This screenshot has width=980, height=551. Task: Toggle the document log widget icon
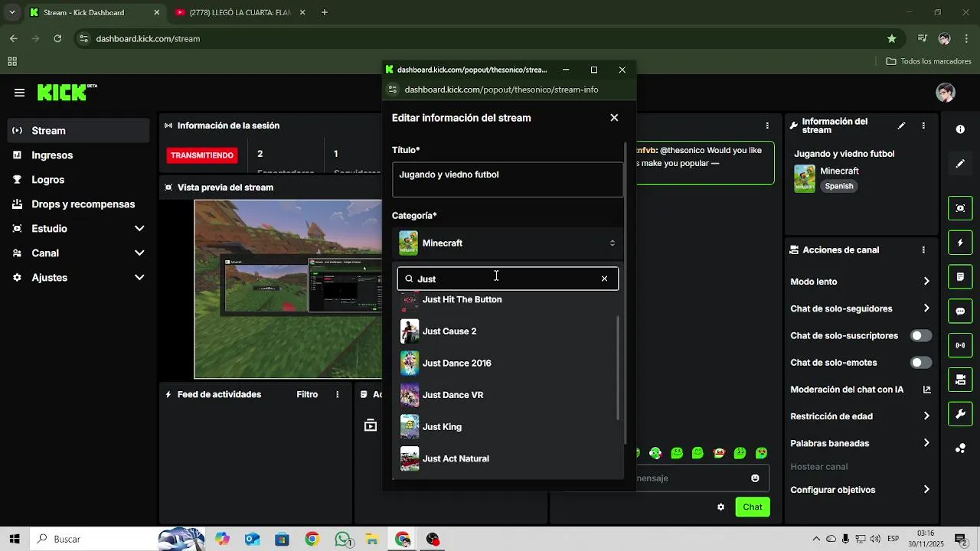960,276
